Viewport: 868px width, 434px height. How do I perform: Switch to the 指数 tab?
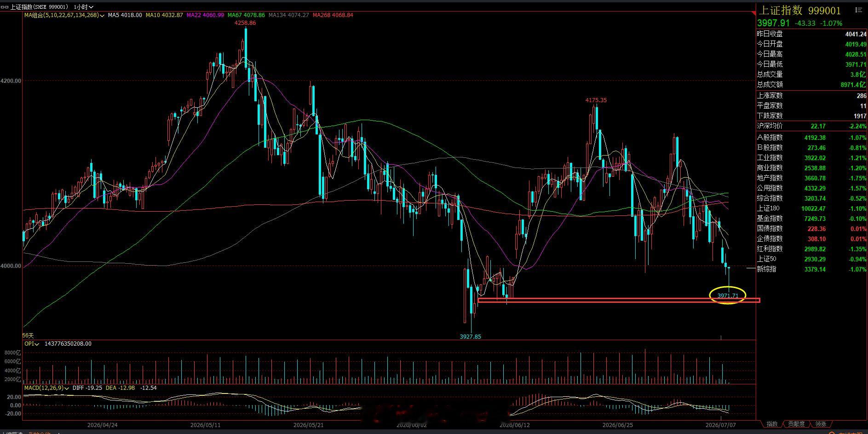coord(772,424)
